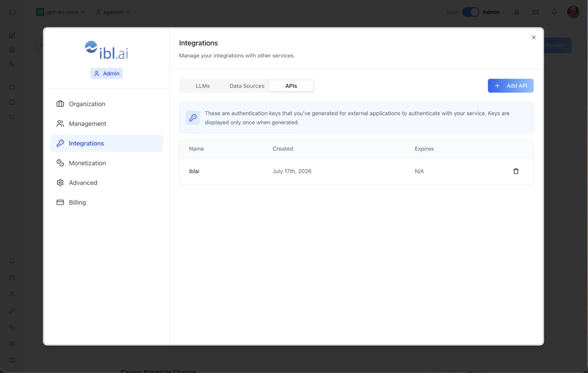Click the key icon in the info banner

[x=193, y=118]
